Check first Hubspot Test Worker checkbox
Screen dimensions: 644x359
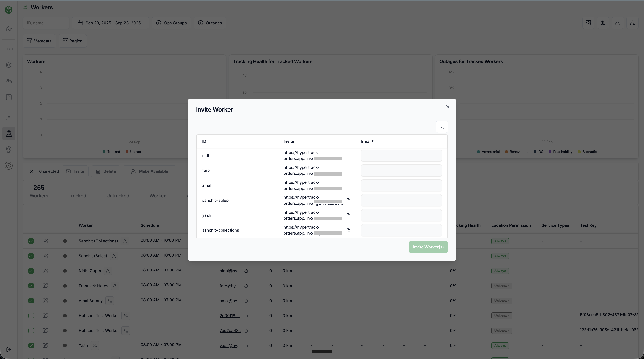pyautogui.click(x=31, y=316)
